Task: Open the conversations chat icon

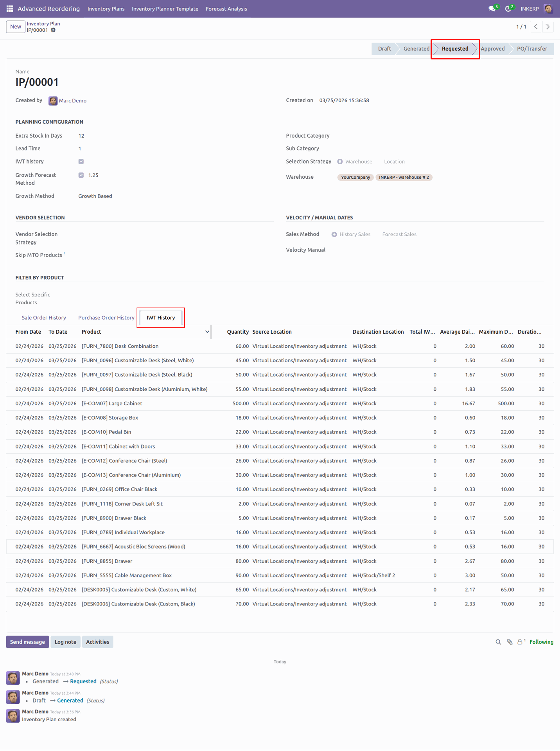Action: coord(492,9)
